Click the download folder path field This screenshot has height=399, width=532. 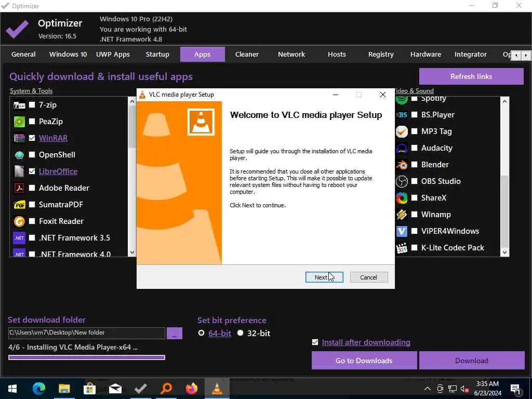87,333
